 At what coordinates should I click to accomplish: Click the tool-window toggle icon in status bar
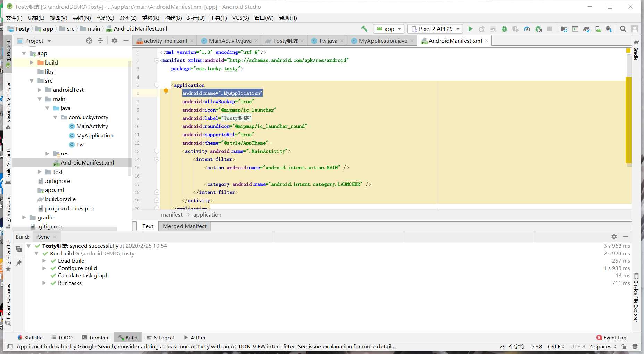point(10,346)
